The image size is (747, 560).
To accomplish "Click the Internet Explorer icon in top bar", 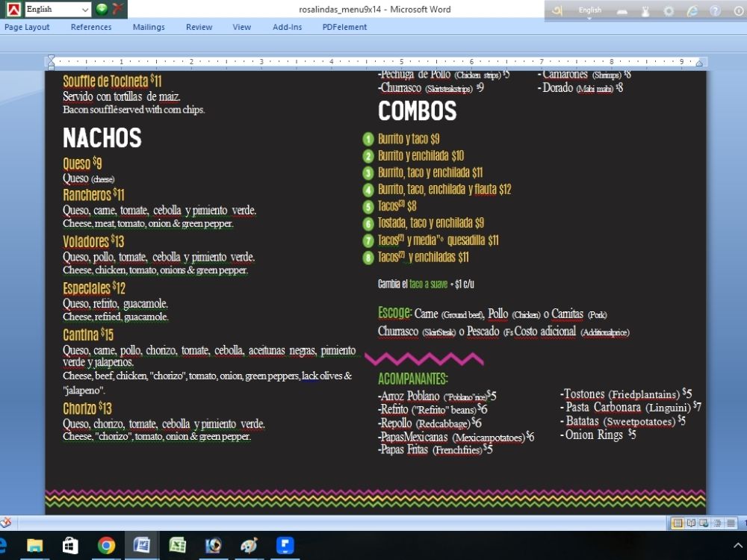I will pos(692,10).
